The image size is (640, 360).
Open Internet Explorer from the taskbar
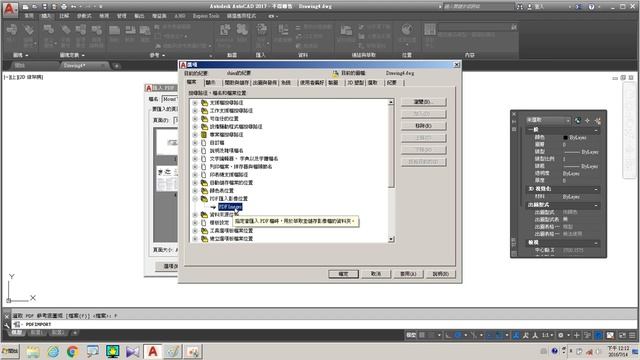point(53,351)
